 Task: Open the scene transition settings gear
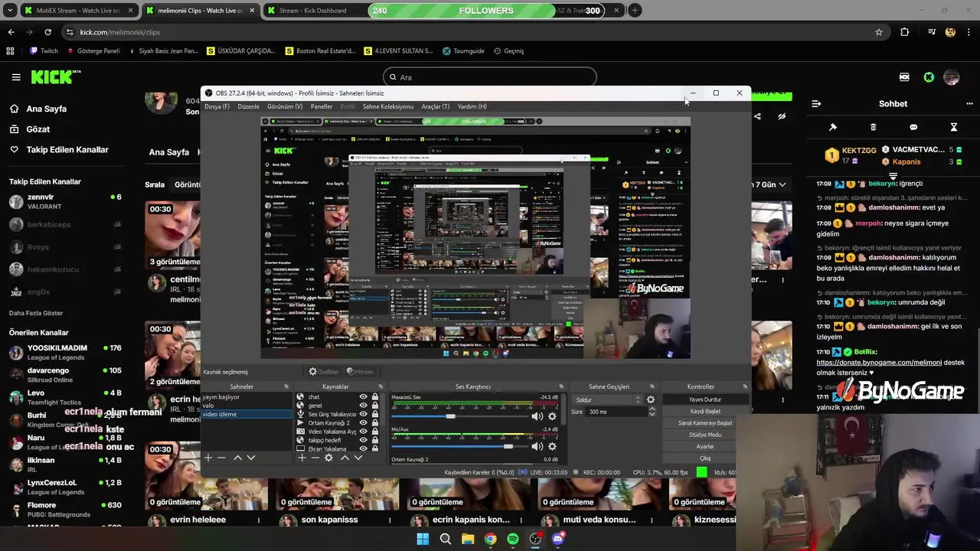pyautogui.click(x=651, y=399)
